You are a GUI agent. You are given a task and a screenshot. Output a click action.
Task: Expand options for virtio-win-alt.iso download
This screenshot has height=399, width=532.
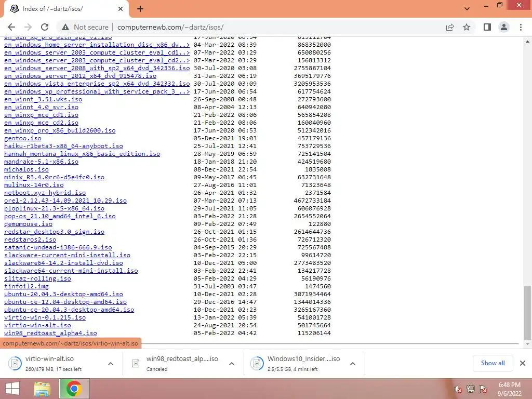click(x=111, y=364)
